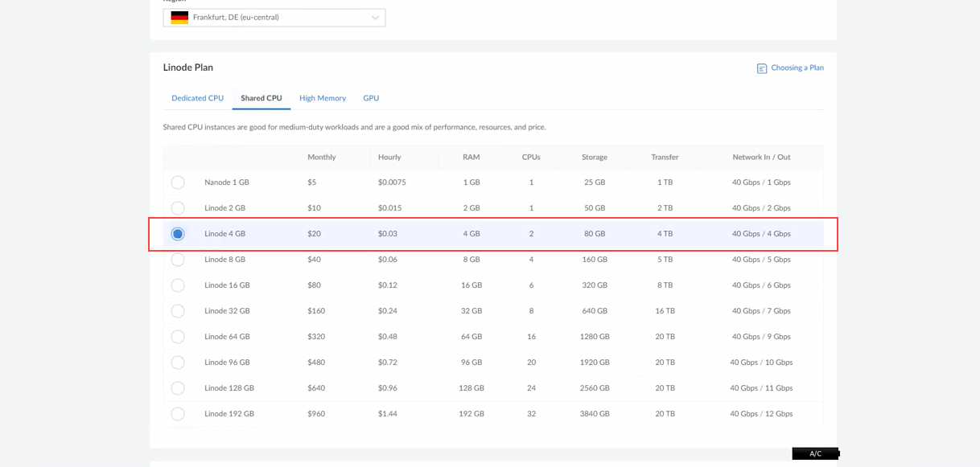Open the Choosing a Plan link
This screenshot has width=980, height=467.
(797, 68)
